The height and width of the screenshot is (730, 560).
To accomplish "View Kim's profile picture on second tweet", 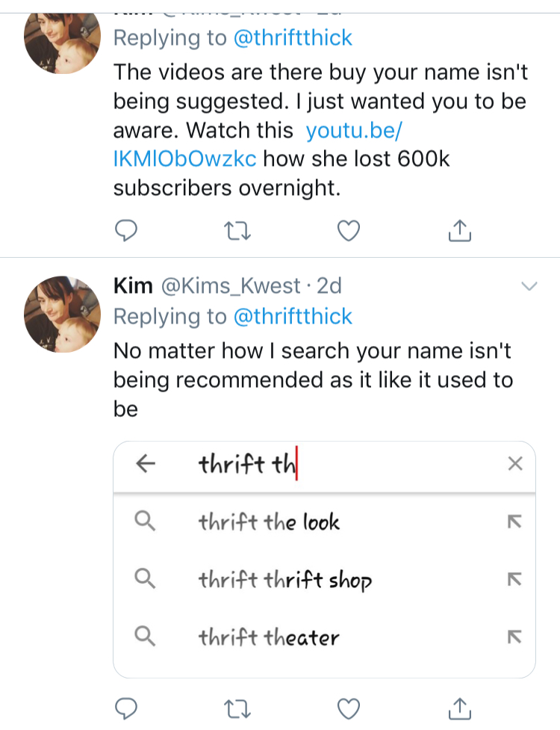I will pyautogui.click(x=63, y=314).
